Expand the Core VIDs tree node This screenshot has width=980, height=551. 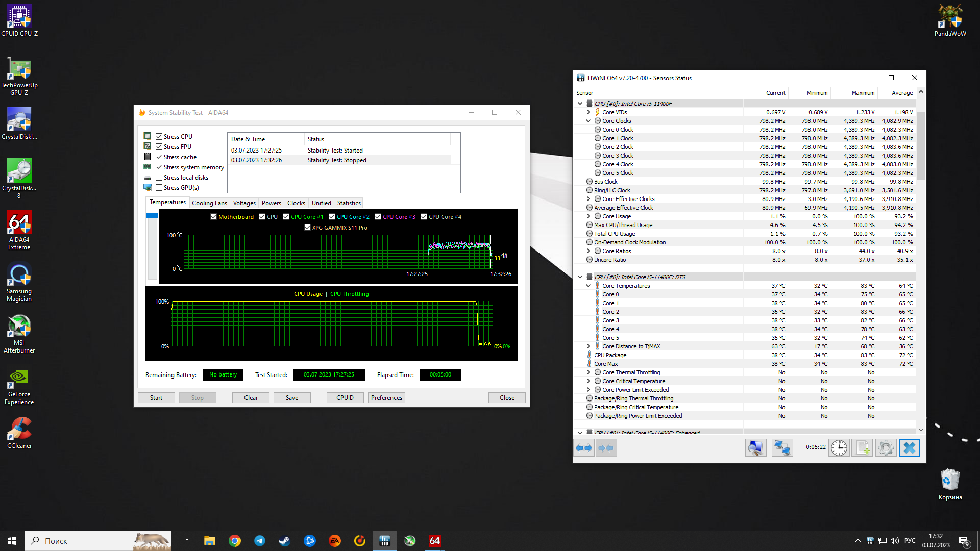(x=588, y=112)
